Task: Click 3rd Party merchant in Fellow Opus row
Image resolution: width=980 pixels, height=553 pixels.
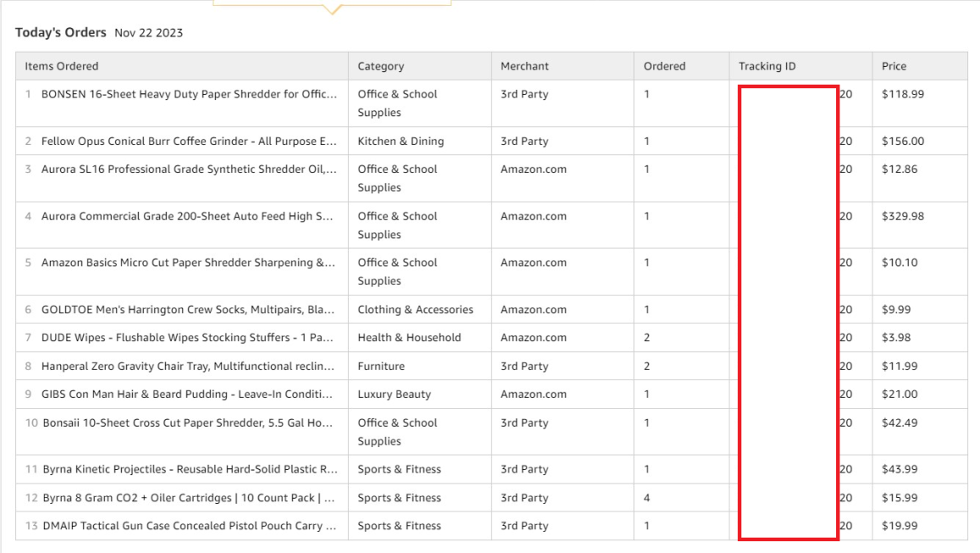Action: [x=525, y=141]
